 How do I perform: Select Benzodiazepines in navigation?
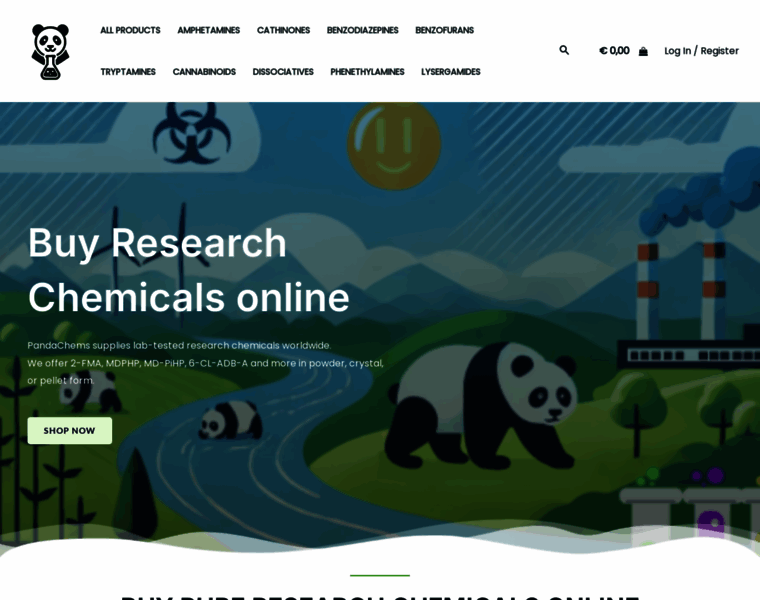(363, 30)
